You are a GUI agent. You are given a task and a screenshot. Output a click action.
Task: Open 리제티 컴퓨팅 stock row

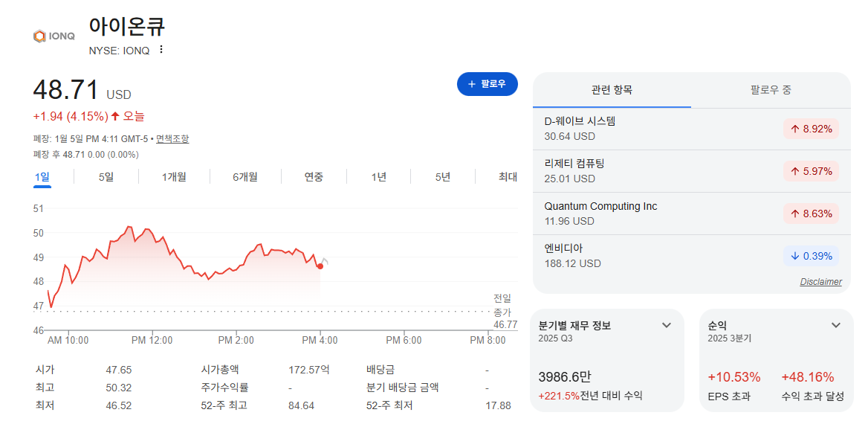(691, 171)
